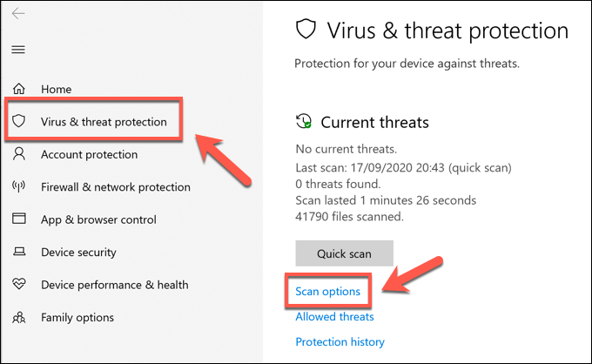Click the App & browser control window icon

pos(20,220)
